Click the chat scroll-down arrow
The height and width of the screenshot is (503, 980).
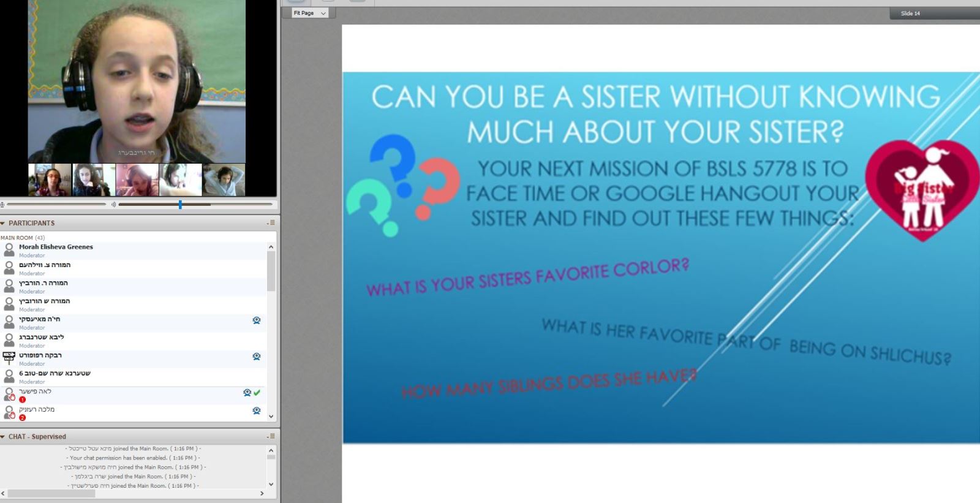click(x=271, y=484)
